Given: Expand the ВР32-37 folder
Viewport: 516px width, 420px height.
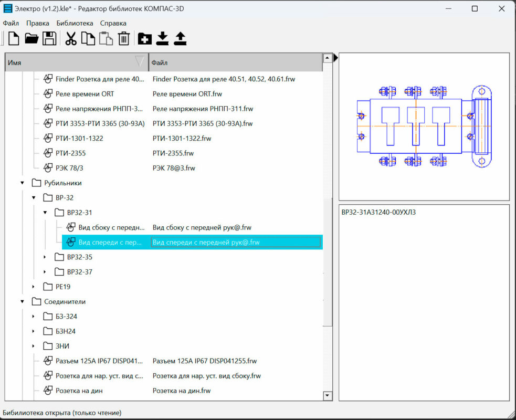Looking at the screenshot, I should pyautogui.click(x=45, y=272).
